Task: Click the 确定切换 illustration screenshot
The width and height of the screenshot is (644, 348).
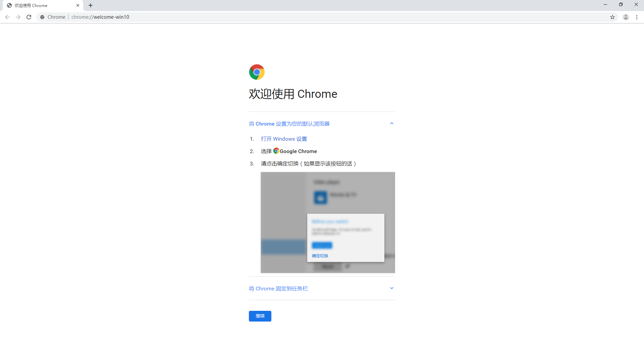Action: click(328, 222)
